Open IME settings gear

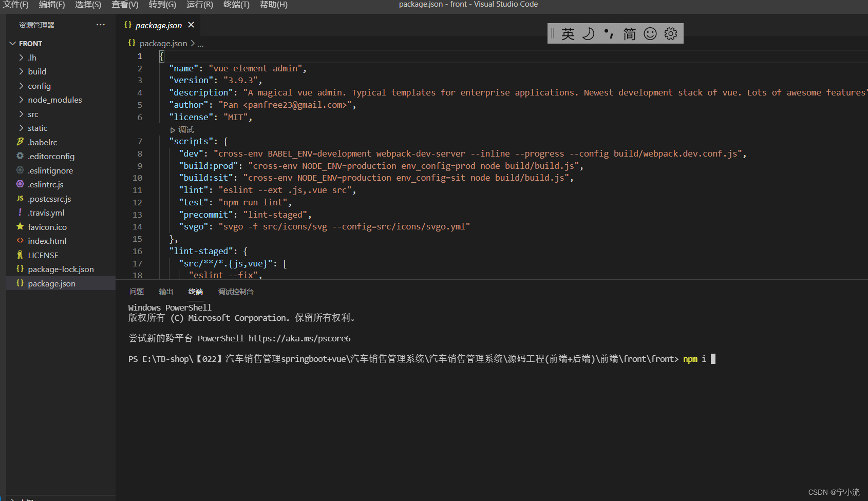click(671, 34)
